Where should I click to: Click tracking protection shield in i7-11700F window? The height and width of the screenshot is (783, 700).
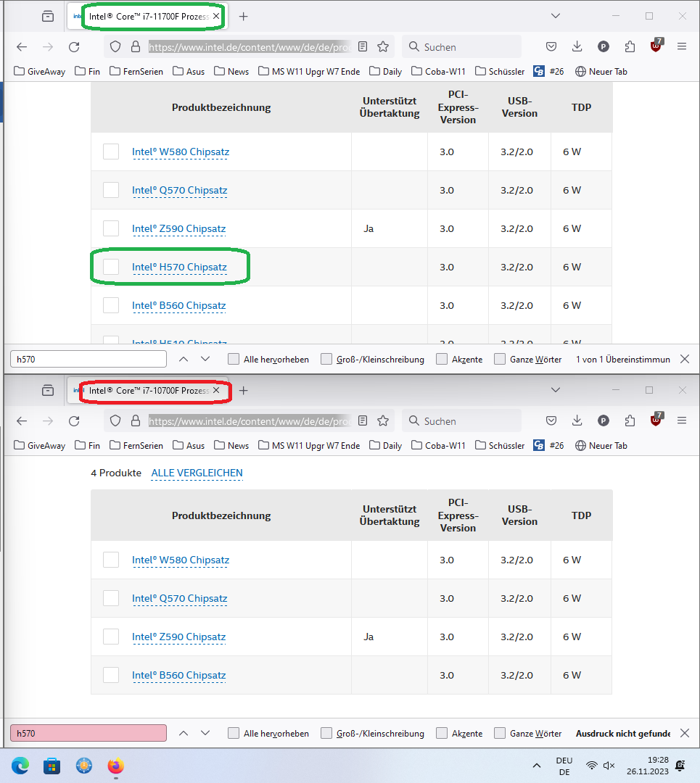point(115,47)
